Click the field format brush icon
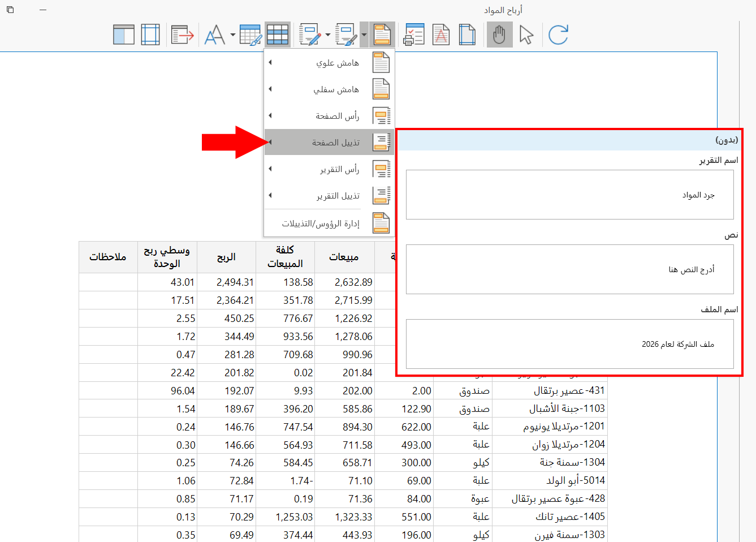 point(346,35)
